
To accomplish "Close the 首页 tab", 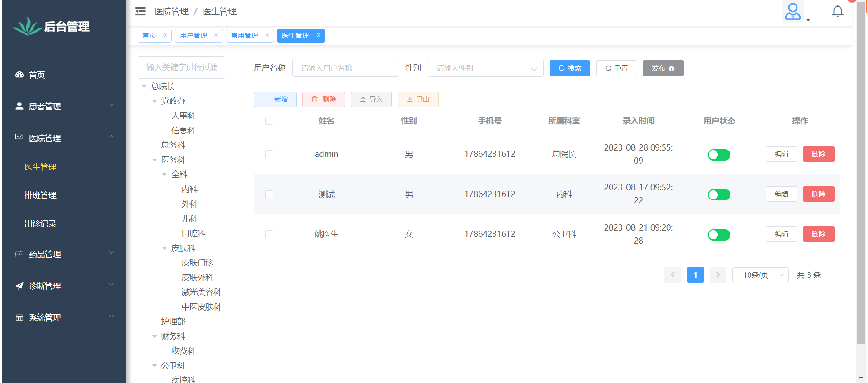I will [166, 35].
